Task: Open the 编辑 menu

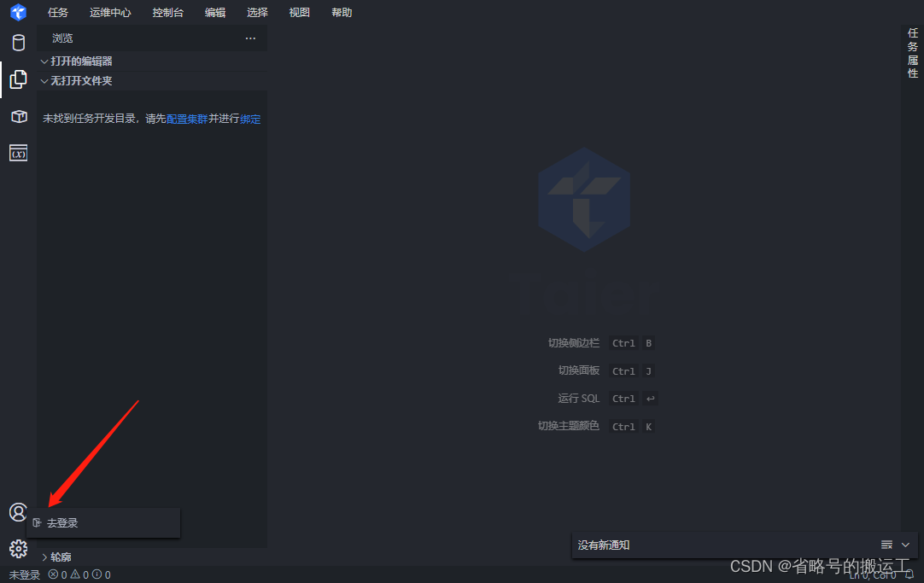Action: (215, 12)
